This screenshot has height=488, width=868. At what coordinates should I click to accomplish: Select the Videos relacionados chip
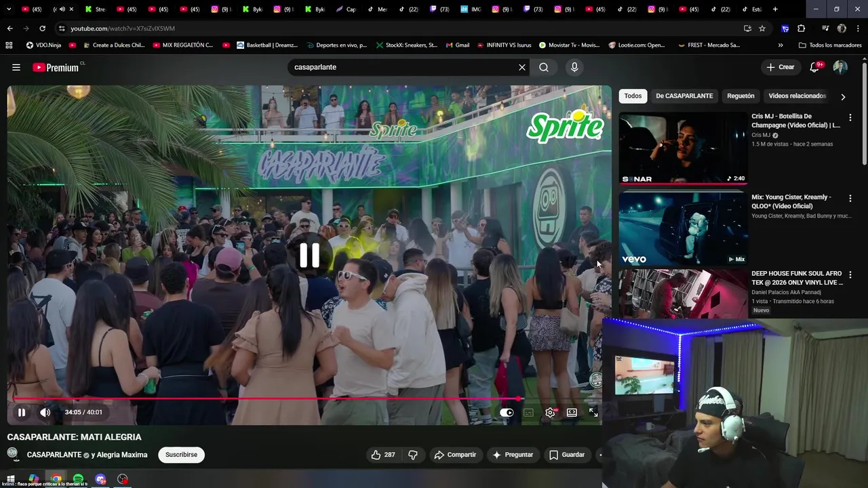[797, 96]
